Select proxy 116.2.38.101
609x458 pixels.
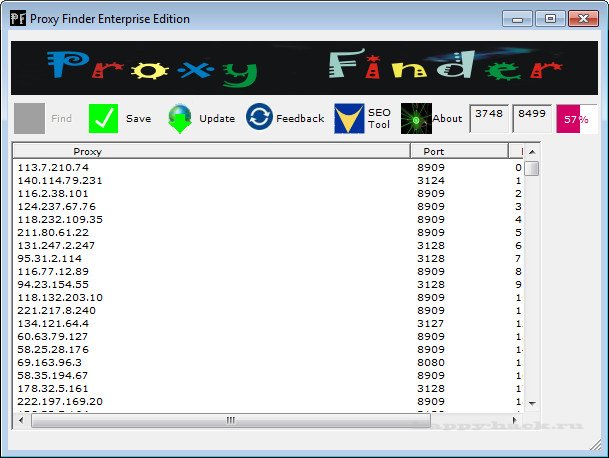tap(53, 193)
